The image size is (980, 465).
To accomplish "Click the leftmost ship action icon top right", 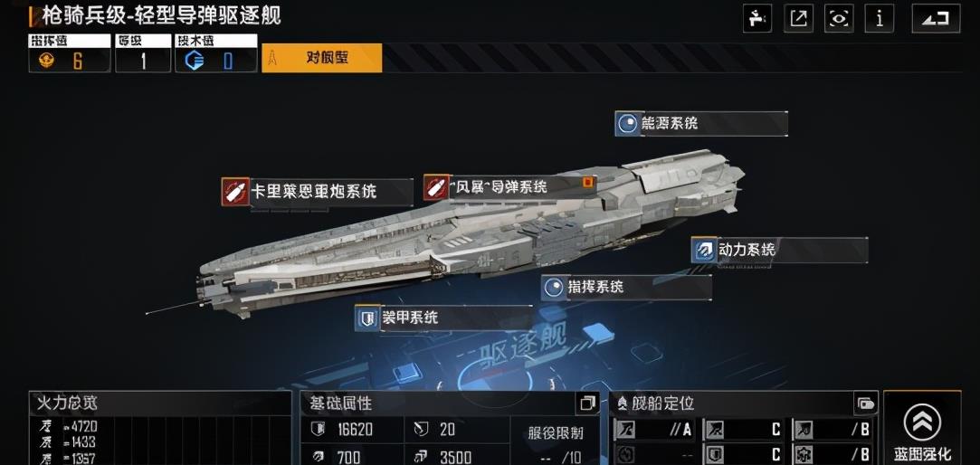I will [756, 19].
